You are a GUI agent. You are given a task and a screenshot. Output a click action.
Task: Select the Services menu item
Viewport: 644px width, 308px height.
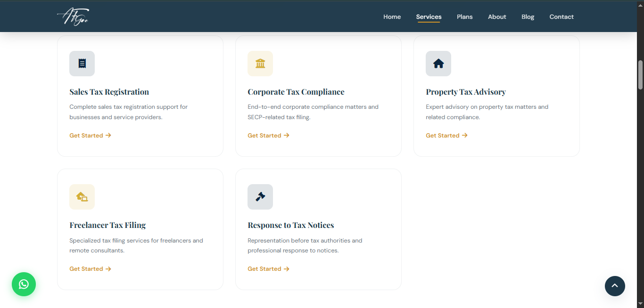click(429, 17)
